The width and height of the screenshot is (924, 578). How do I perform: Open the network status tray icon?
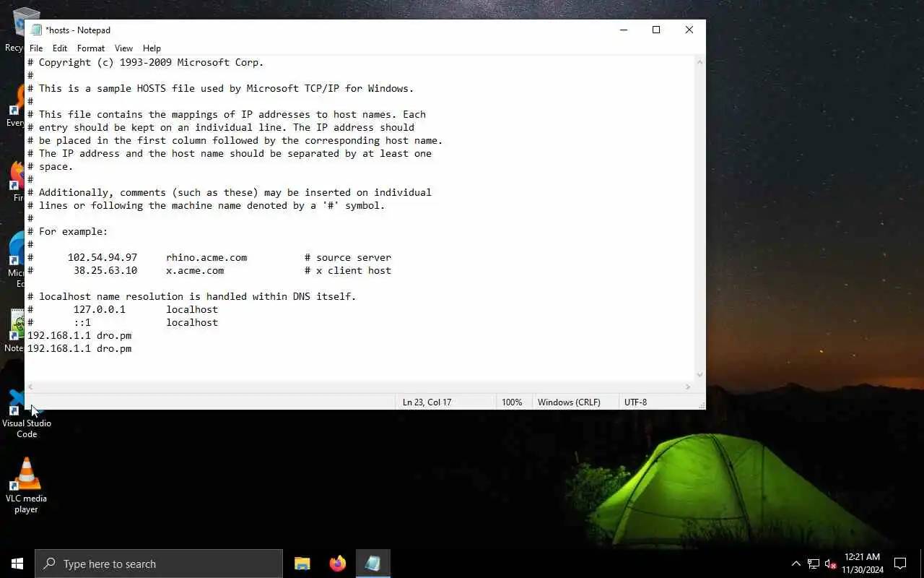pos(814,564)
